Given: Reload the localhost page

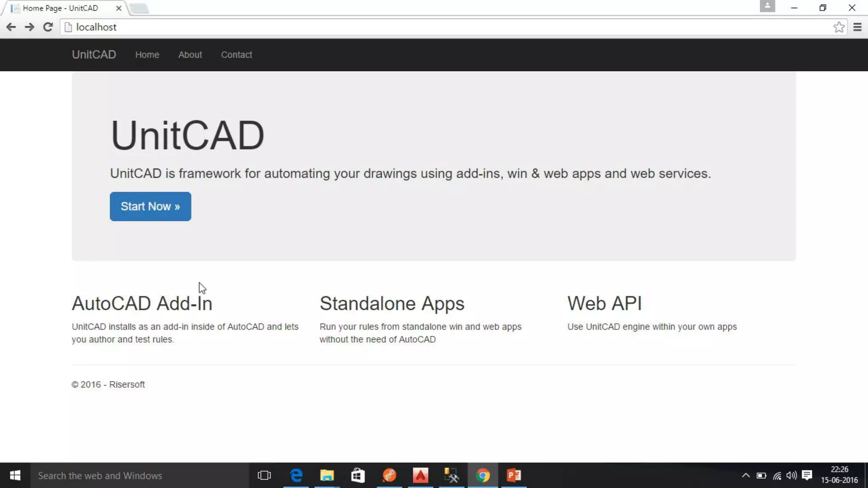Looking at the screenshot, I should pyautogui.click(x=48, y=27).
